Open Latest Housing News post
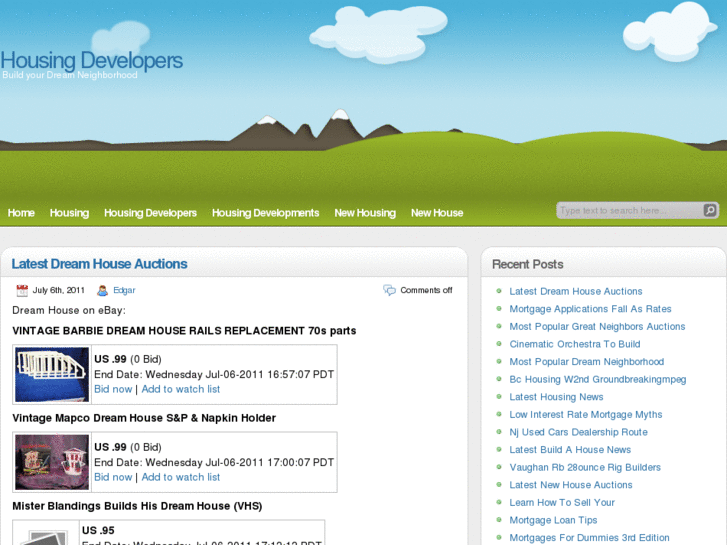This screenshot has height=545, width=727. (556, 397)
